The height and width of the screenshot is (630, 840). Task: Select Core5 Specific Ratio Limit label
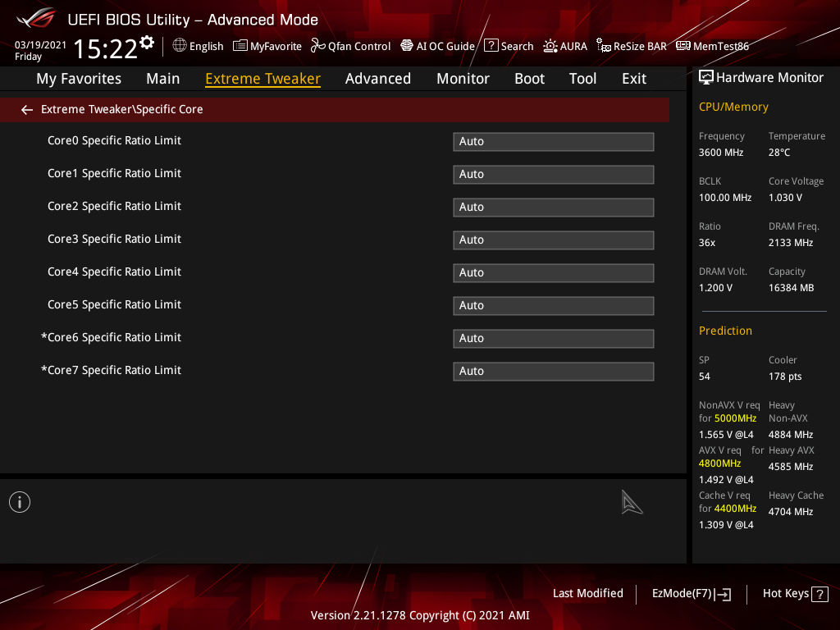(x=114, y=305)
